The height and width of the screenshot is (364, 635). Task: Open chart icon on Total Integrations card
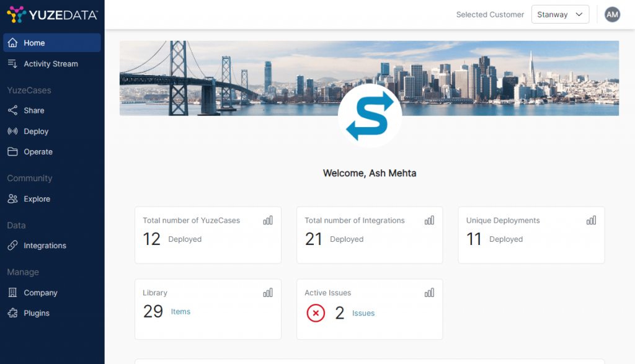click(x=429, y=220)
